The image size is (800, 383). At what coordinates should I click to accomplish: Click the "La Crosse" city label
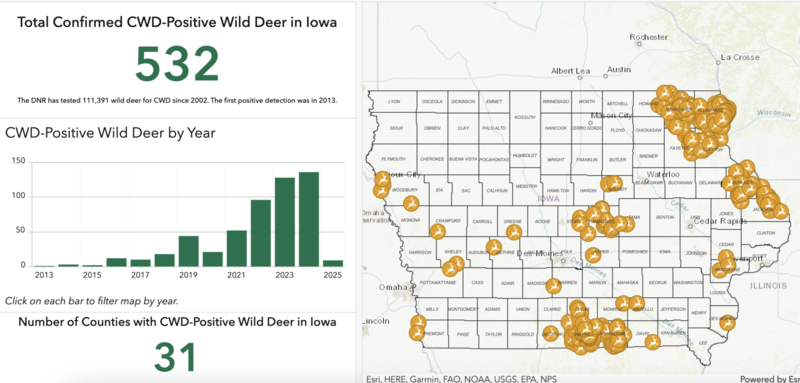[740, 57]
